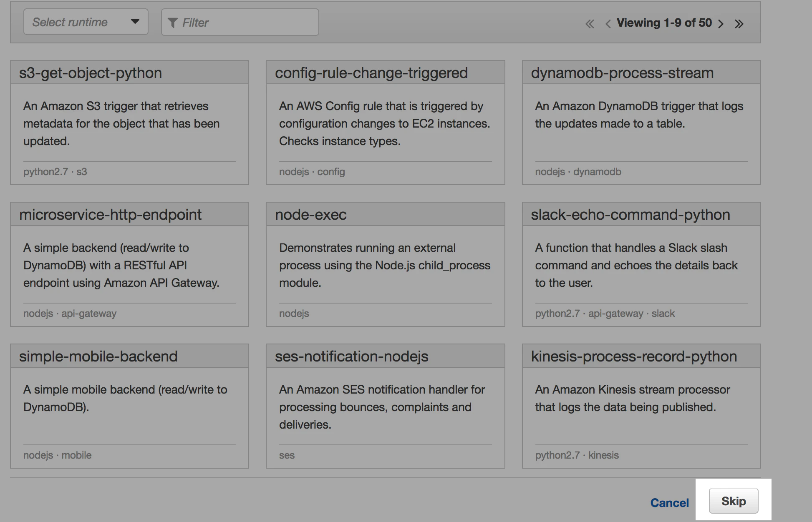Click the simple mobile backend description text

125,398
